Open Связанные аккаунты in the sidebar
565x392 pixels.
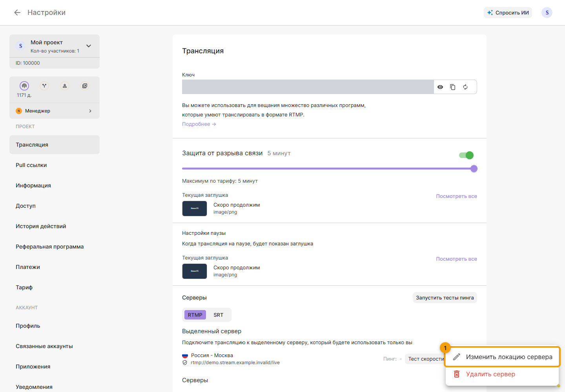coord(55,346)
